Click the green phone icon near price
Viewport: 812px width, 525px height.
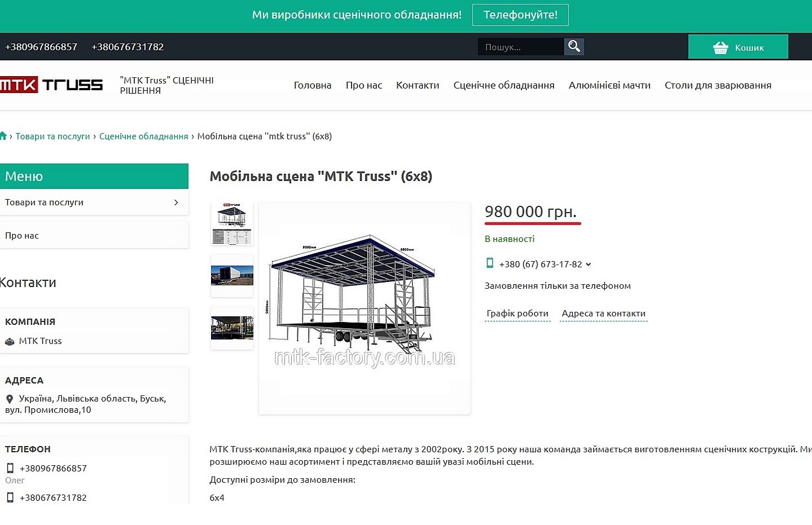(490, 263)
